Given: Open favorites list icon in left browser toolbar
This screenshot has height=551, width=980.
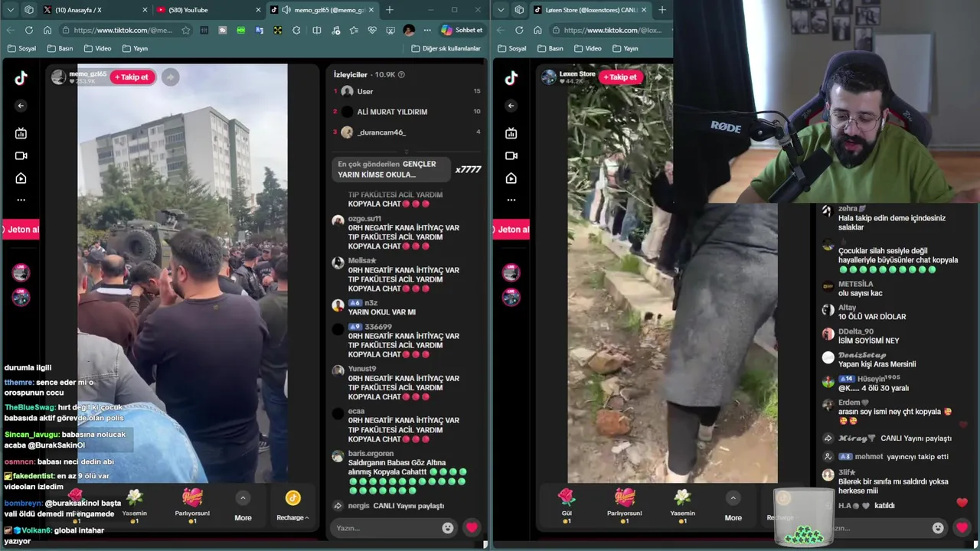Looking at the screenshot, I should pos(353,30).
